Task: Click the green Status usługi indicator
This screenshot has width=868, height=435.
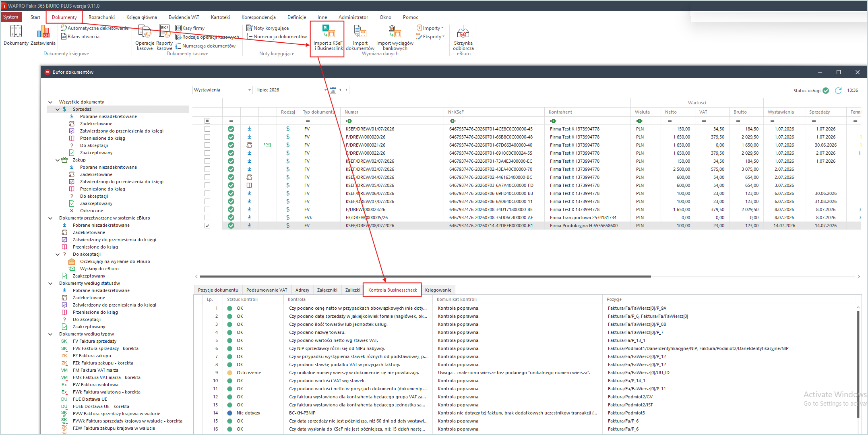Action: coord(826,91)
